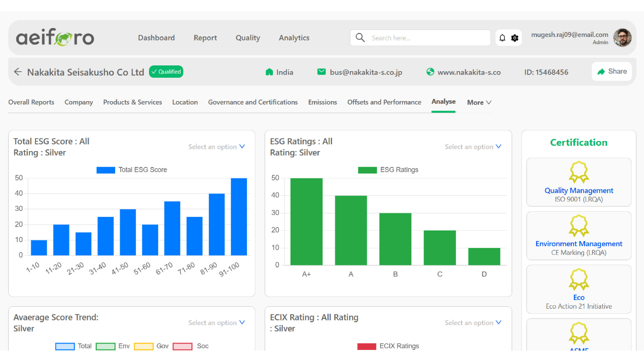The height and width of the screenshot is (362, 644).
Task: Click the B green rating bar
Action: point(395,239)
